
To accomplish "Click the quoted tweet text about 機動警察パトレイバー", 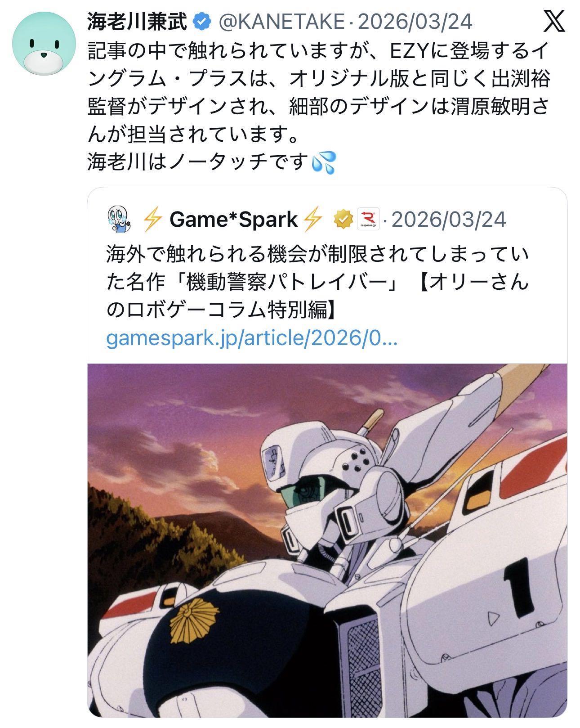I will 318,282.
